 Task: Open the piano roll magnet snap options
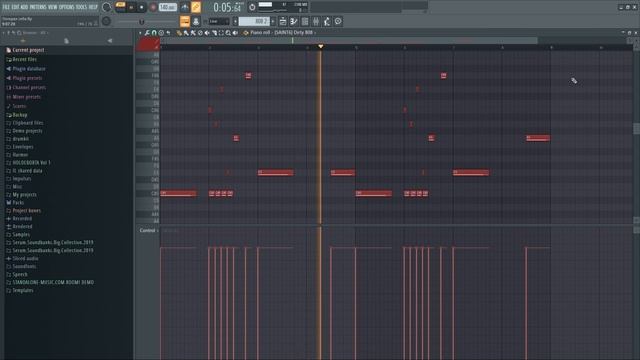click(x=154, y=33)
